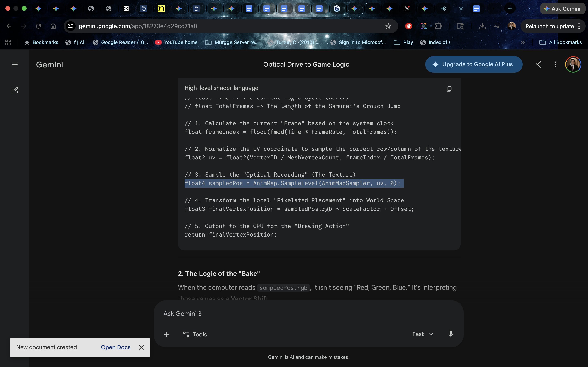Screen dimensions: 588x367
Task: Click the Ask Gemini browser button
Action: tap(562, 9)
